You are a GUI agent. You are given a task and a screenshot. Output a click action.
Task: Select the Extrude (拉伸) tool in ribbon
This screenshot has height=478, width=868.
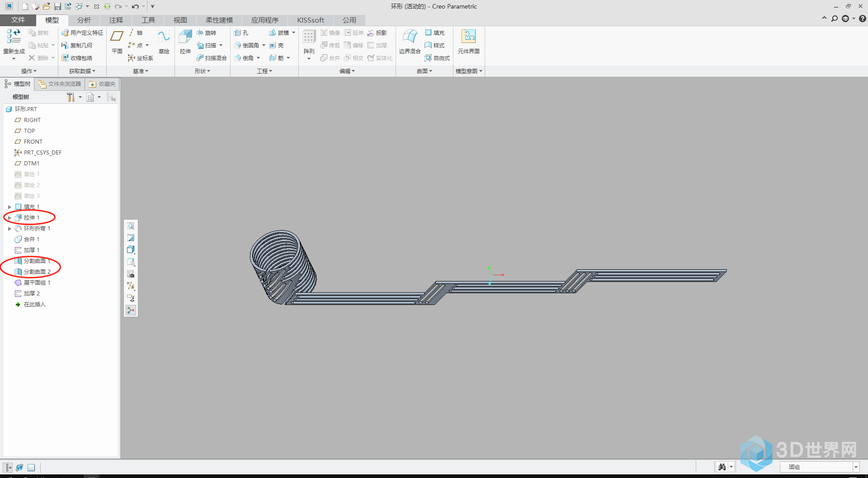(185, 42)
